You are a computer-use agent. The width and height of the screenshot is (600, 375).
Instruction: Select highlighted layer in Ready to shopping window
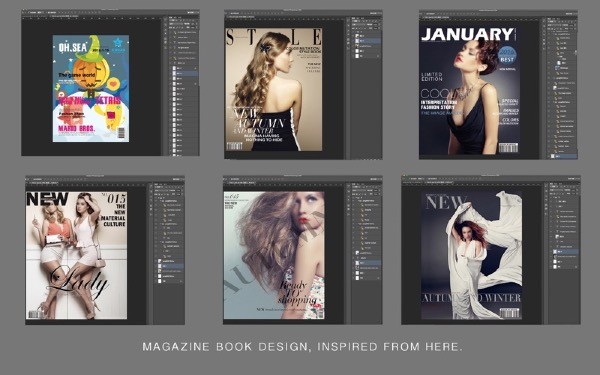pos(367,263)
